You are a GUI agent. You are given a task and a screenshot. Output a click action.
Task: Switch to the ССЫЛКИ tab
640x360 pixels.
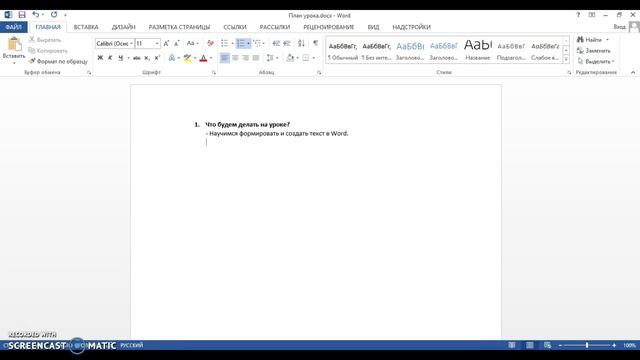pyautogui.click(x=235, y=27)
